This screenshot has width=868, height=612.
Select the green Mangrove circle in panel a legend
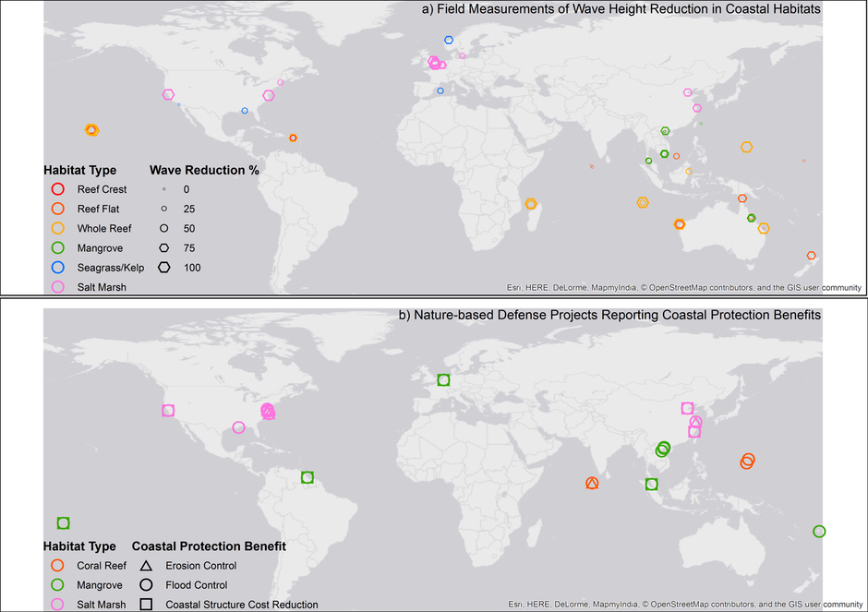pos(57,248)
